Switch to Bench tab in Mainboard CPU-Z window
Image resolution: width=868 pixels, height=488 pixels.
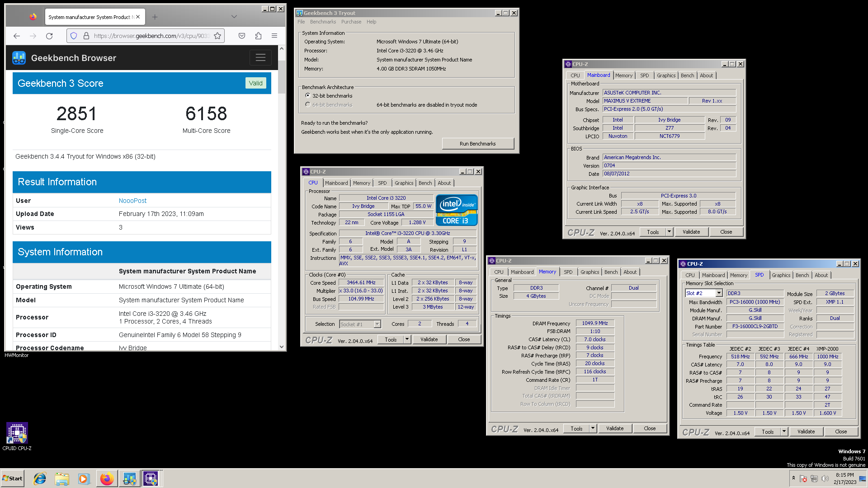pyautogui.click(x=687, y=75)
